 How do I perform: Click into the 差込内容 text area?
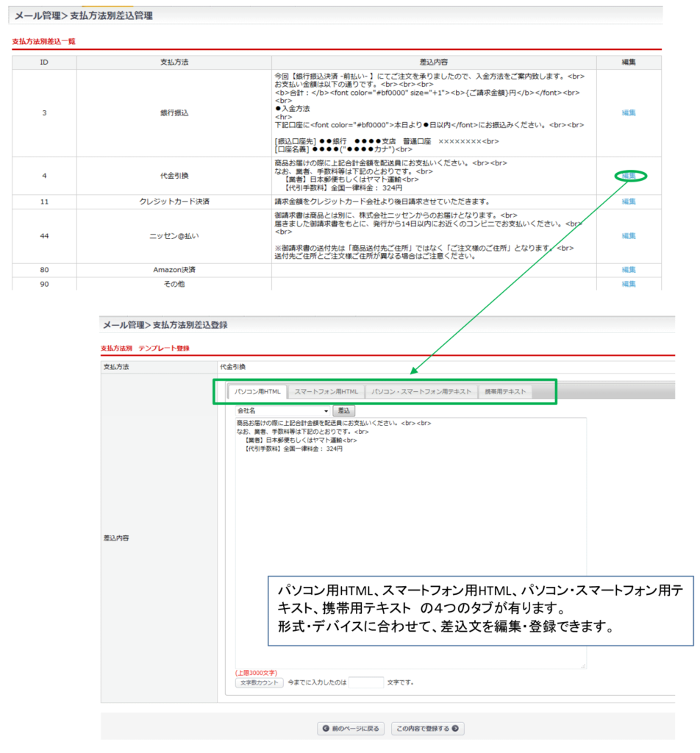pyautogui.click(x=410, y=543)
